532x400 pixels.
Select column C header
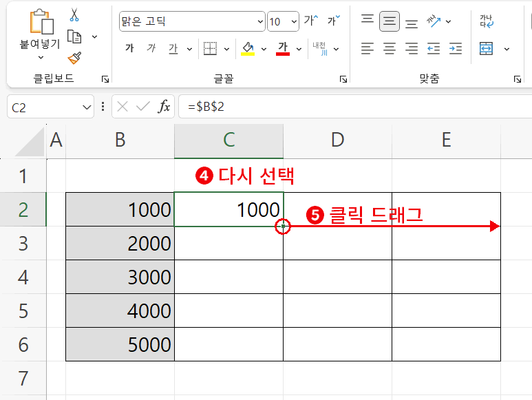229,140
